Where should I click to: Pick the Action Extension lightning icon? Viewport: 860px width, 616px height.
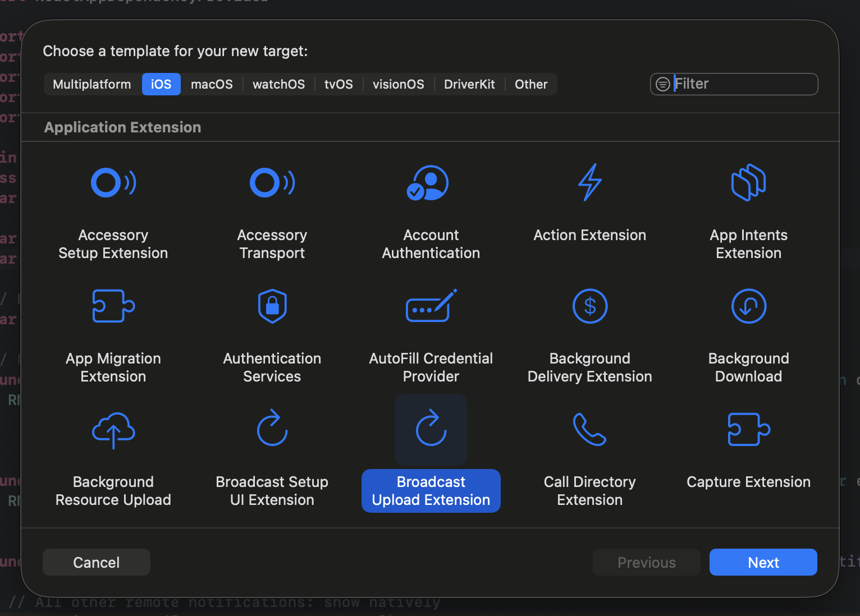click(590, 182)
